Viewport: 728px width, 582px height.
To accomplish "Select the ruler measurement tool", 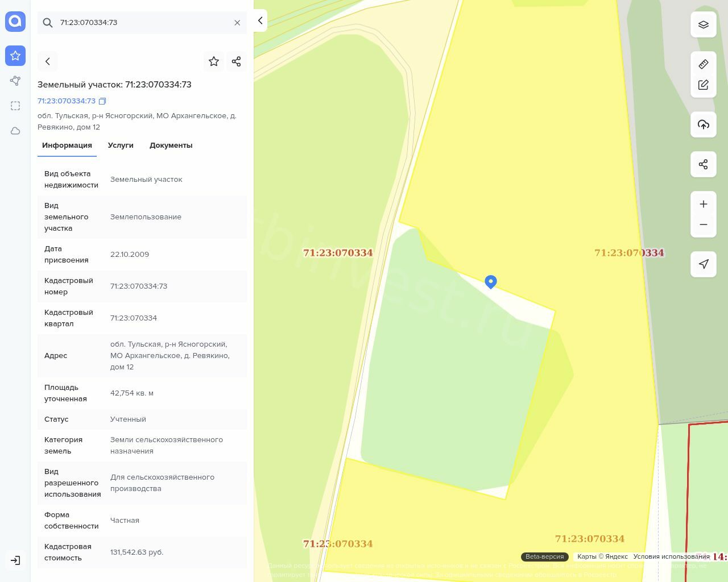I will click(703, 64).
